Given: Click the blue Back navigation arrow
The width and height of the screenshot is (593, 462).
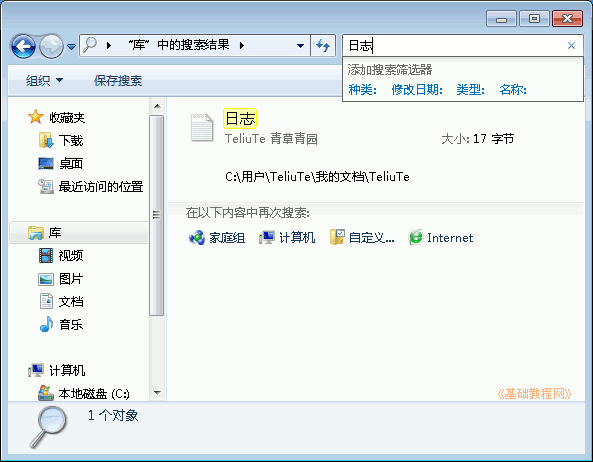Looking at the screenshot, I should [x=23, y=47].
